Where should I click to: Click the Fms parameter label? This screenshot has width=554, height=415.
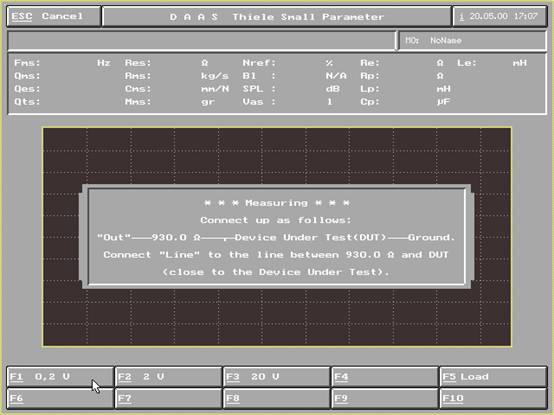[27, 63]
